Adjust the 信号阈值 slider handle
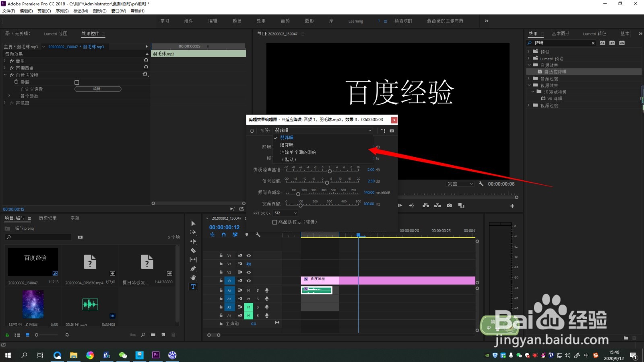The width and height of the screenshot is (644, 362). (327, 183)
